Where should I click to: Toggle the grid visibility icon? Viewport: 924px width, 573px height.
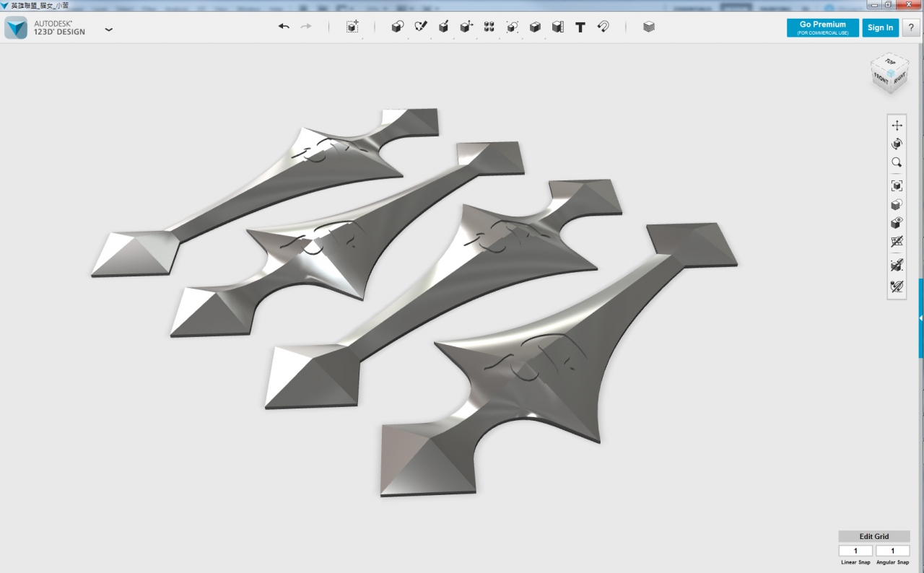(x=897, y=242)
